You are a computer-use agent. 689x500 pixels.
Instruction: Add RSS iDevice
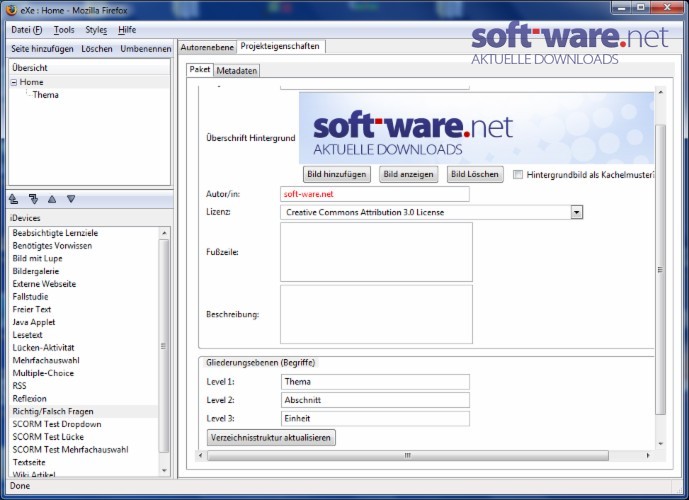(19, 386)
